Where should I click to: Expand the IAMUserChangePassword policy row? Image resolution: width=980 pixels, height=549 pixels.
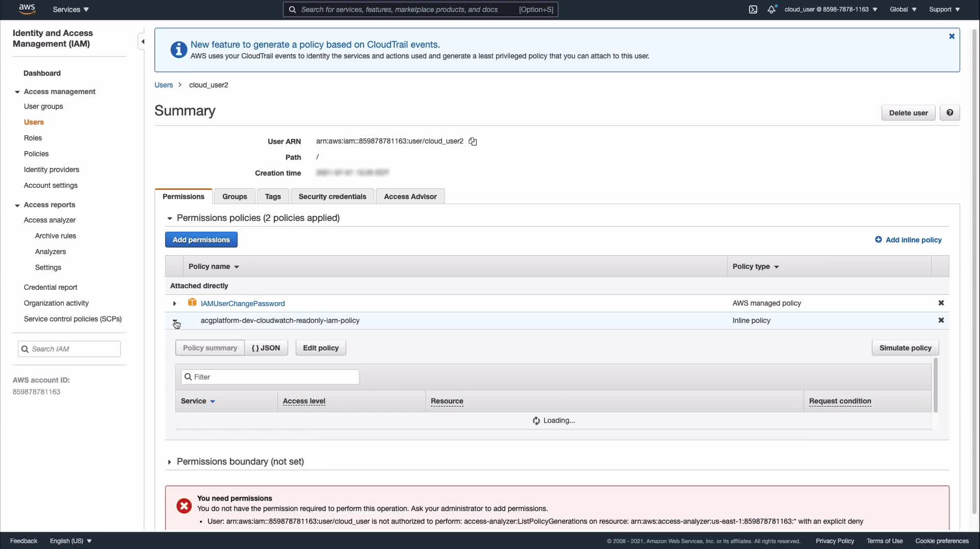point(175,304)
